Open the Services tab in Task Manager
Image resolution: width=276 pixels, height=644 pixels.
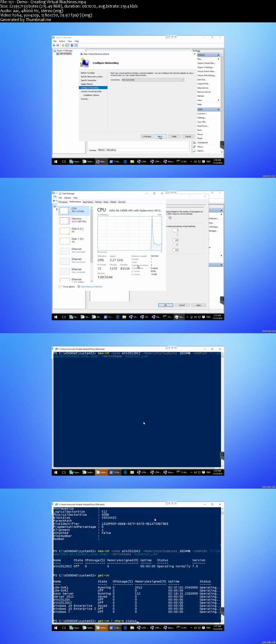pos(122,202)
